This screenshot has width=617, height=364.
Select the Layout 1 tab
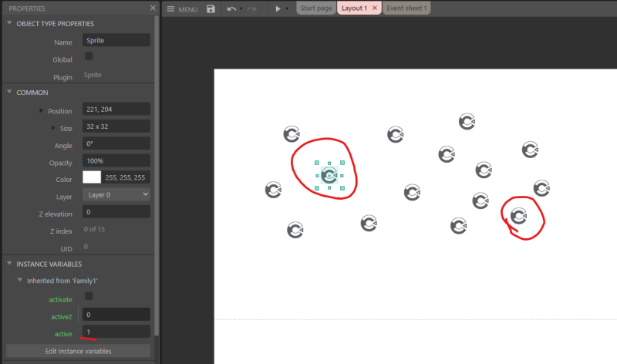pyautogui.click(x=354, y=8)
